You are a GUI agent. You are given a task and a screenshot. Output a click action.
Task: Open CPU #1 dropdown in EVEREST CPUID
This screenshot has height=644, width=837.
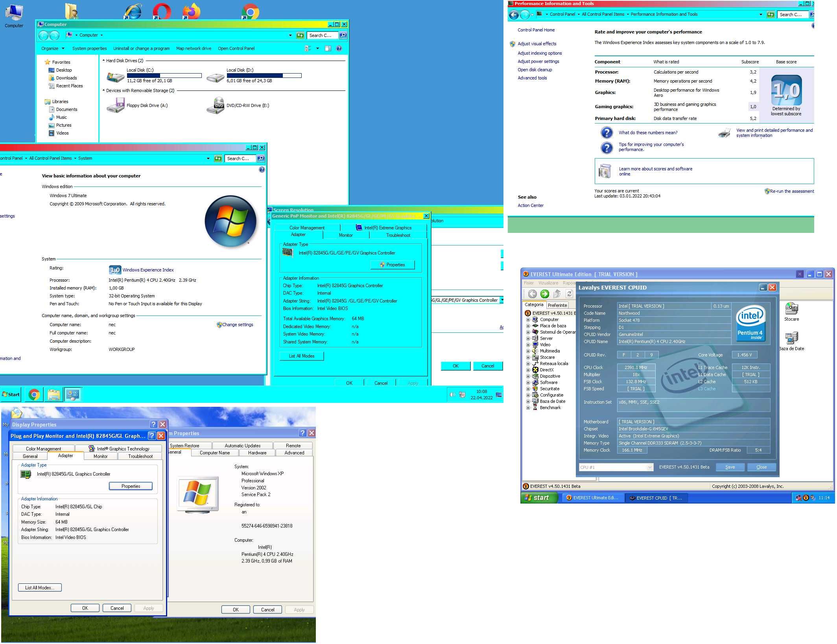pyautogui.click(x=650, y=467)
